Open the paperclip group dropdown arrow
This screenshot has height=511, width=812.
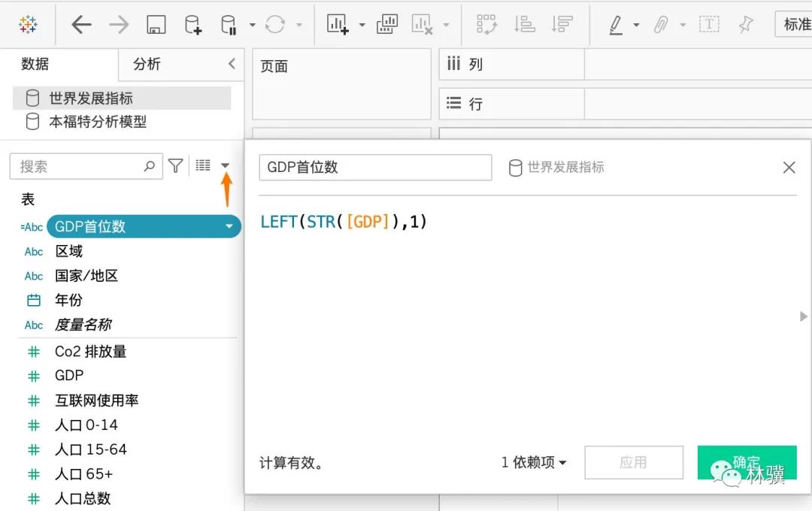pyautogui.click(x=683, y=24)
